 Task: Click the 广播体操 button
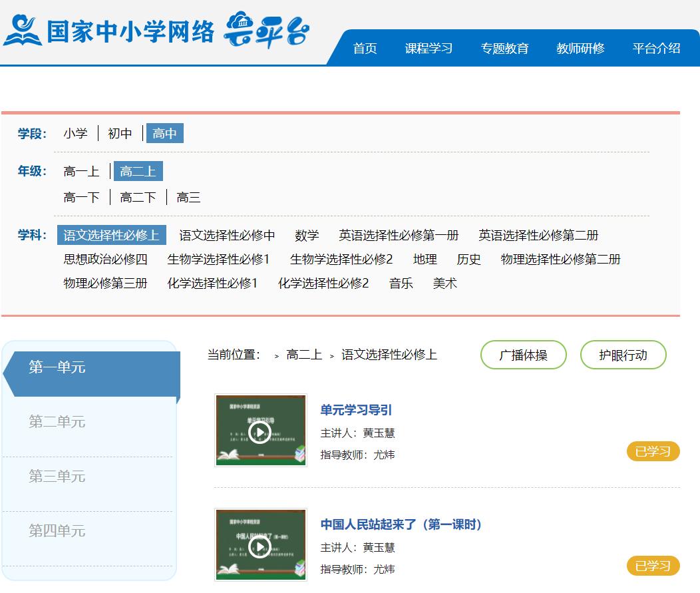point(523,355)
